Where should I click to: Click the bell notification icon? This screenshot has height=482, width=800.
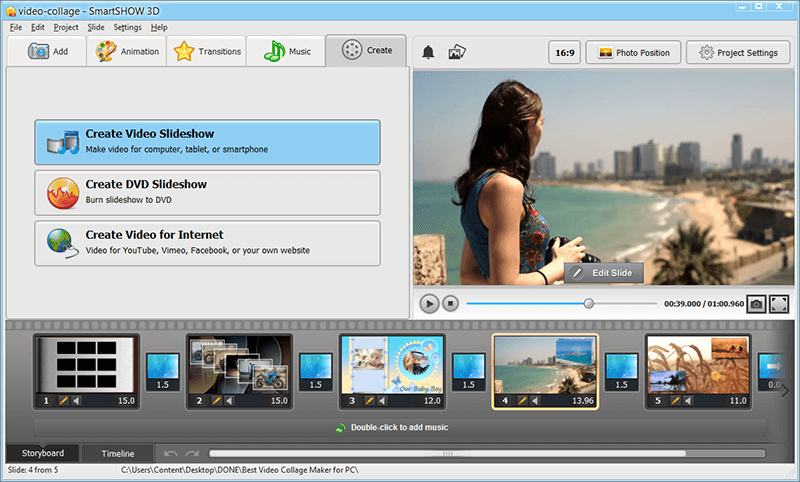428,52
